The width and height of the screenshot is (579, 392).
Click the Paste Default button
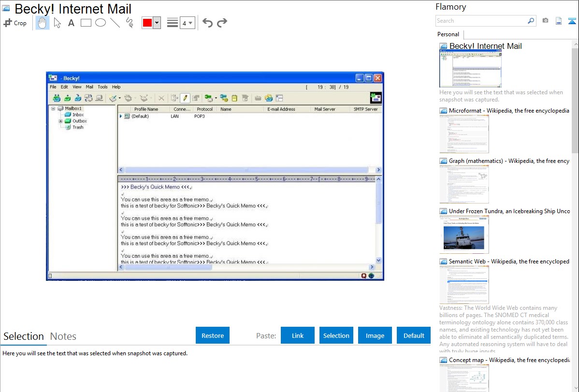coord(414,335)
